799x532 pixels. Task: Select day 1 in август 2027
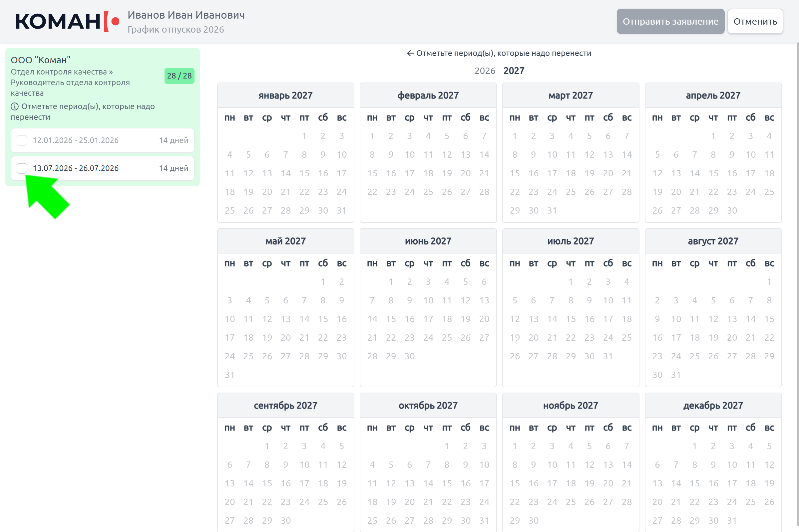[x=769, y=281]
